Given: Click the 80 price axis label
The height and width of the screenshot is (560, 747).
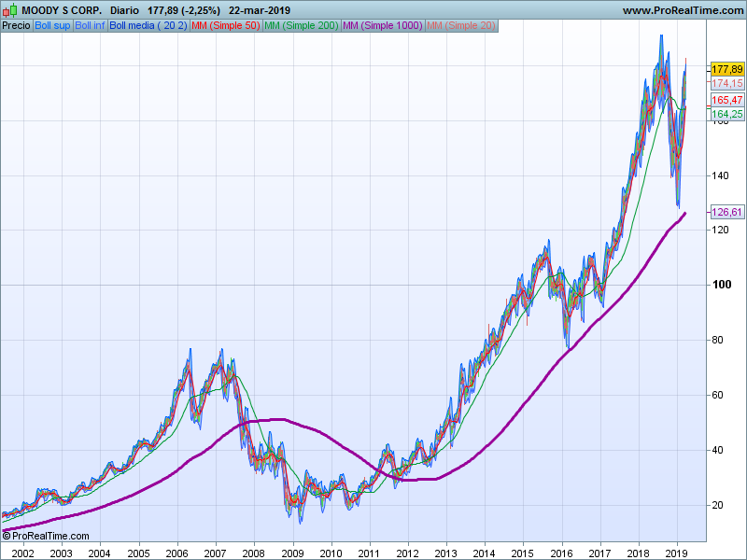Looking at the screenshot, I should coord(717,340).
